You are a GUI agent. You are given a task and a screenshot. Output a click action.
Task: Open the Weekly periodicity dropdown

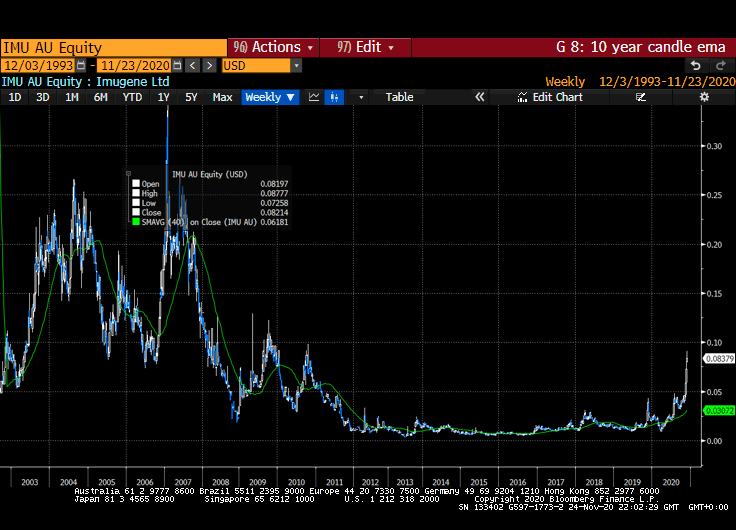(270, 97)
